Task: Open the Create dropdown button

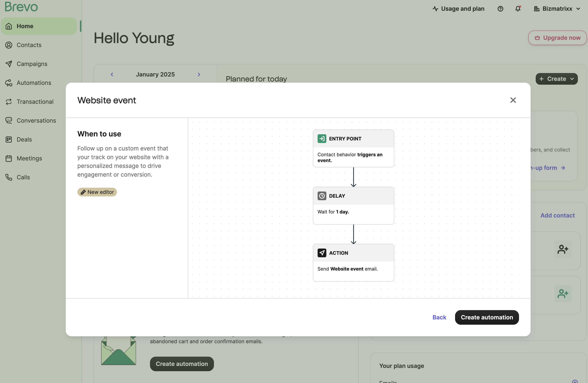Action: click(x=556, y=79)
